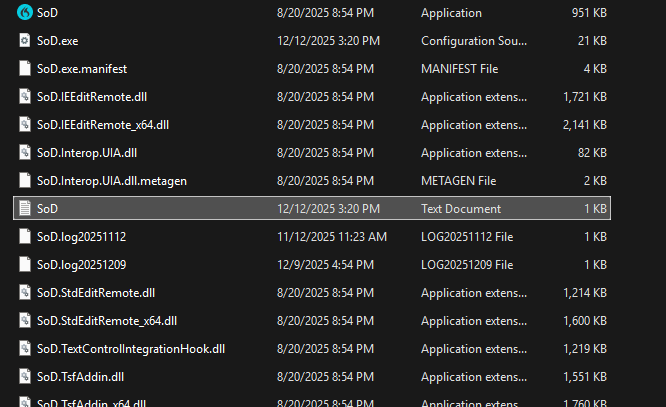Image resolution: width=666 pixels, height=407 pixels.
Task: Click the SoD.TextControlIntegrationHook.dll file icon
Action: point(26,349)
